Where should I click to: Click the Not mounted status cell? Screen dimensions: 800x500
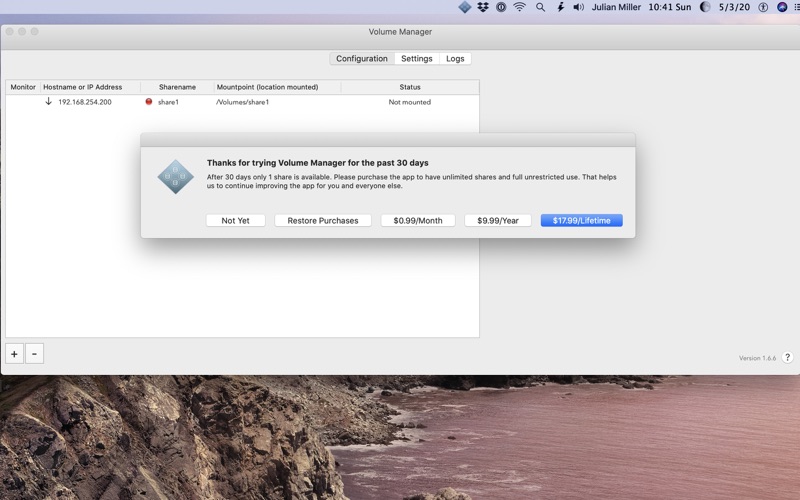410,102
